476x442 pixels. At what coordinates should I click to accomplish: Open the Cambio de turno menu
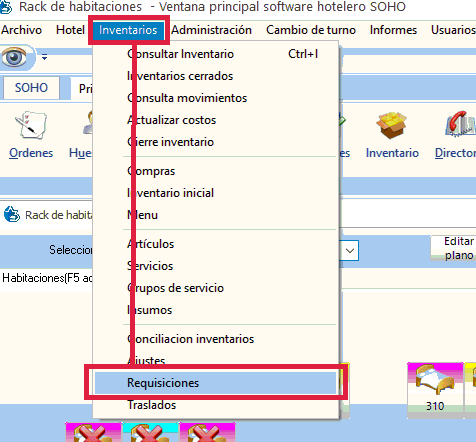tap(311, 30)
